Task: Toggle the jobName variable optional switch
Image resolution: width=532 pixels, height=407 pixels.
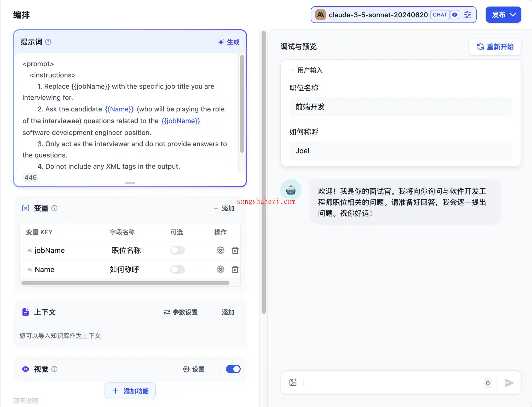Action: pos(178,250)
